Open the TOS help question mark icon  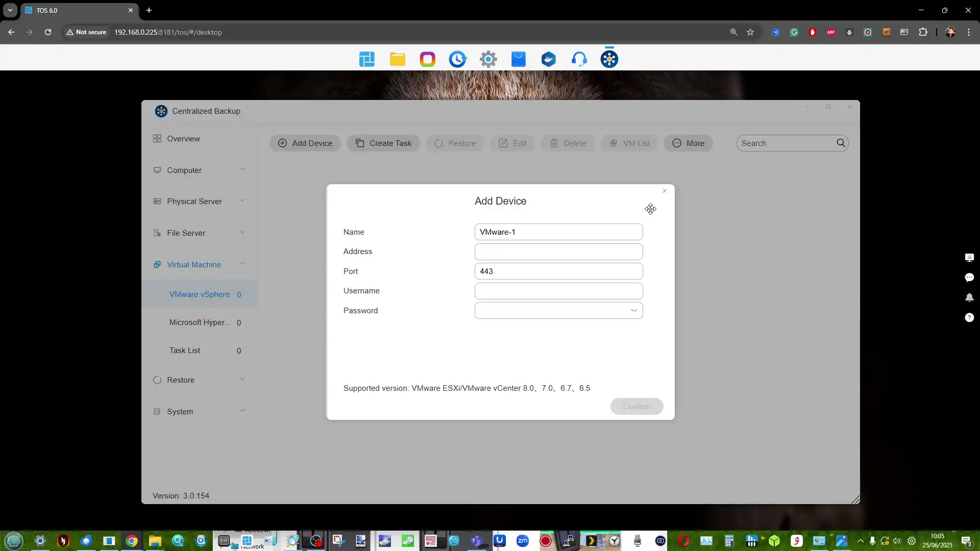pos(969,317)
